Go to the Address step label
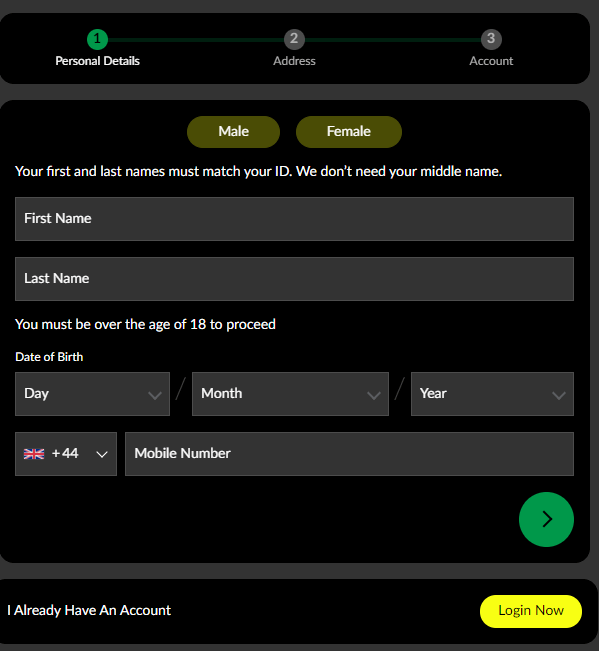The image size is (599, 651). 294,61
